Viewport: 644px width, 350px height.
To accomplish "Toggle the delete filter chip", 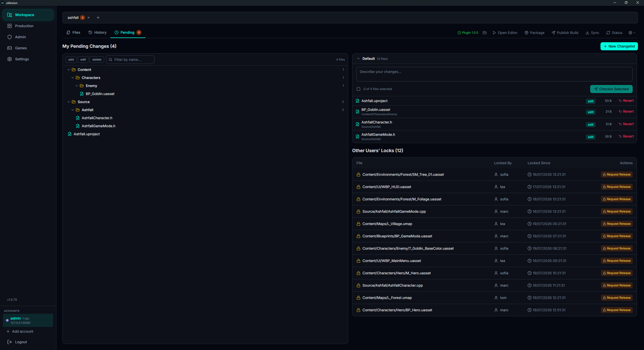I will [x=97, y=60].
